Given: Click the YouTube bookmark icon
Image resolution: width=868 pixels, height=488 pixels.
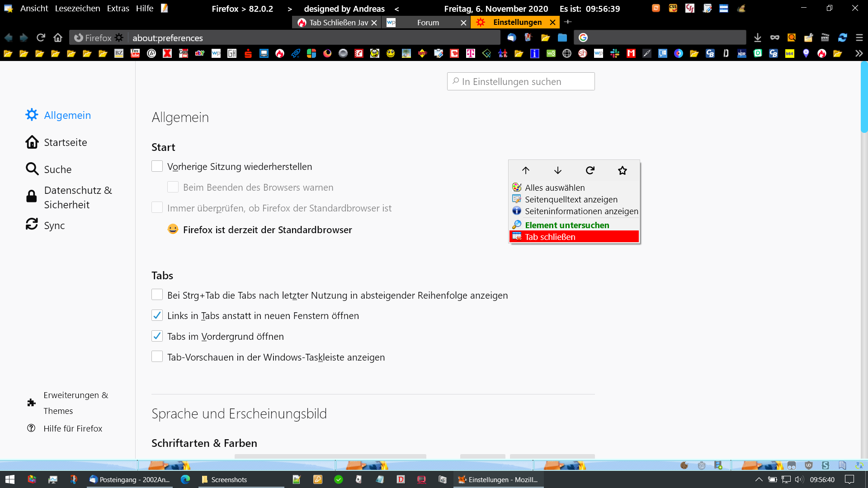Looking at the screenshot, I should coord(135,53).
